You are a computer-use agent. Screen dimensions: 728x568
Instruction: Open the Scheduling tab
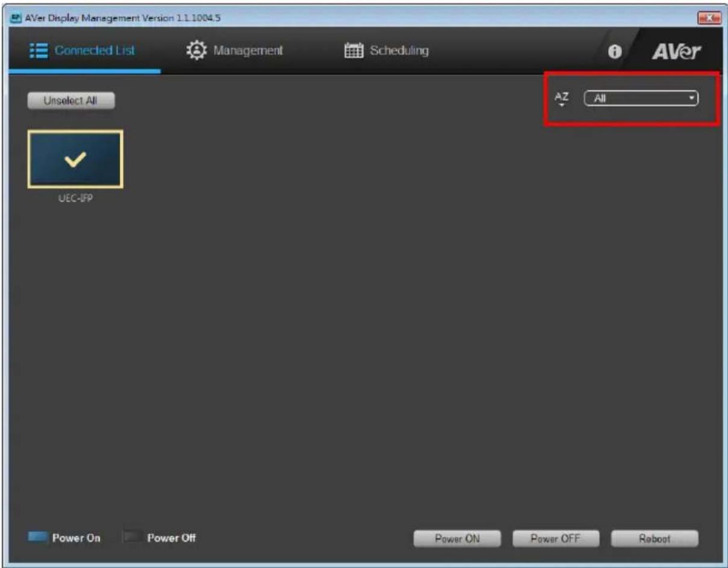coord(387,51)
